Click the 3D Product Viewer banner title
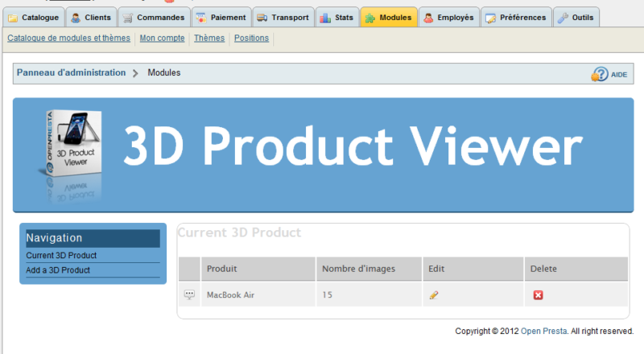Screen dimensions: 644x354 point(353,146)
